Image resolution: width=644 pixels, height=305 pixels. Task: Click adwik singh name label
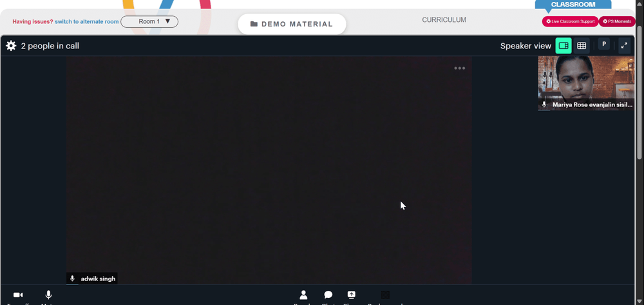coord(98,279)
